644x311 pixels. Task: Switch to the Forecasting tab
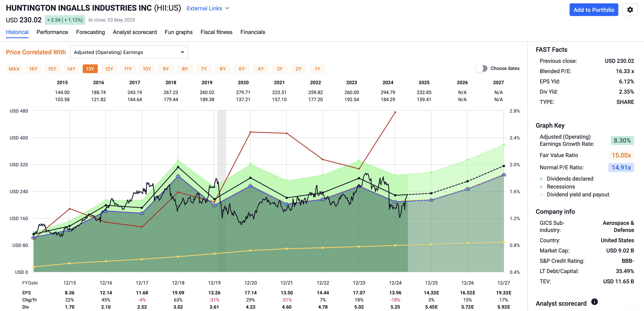coord(90,32)
